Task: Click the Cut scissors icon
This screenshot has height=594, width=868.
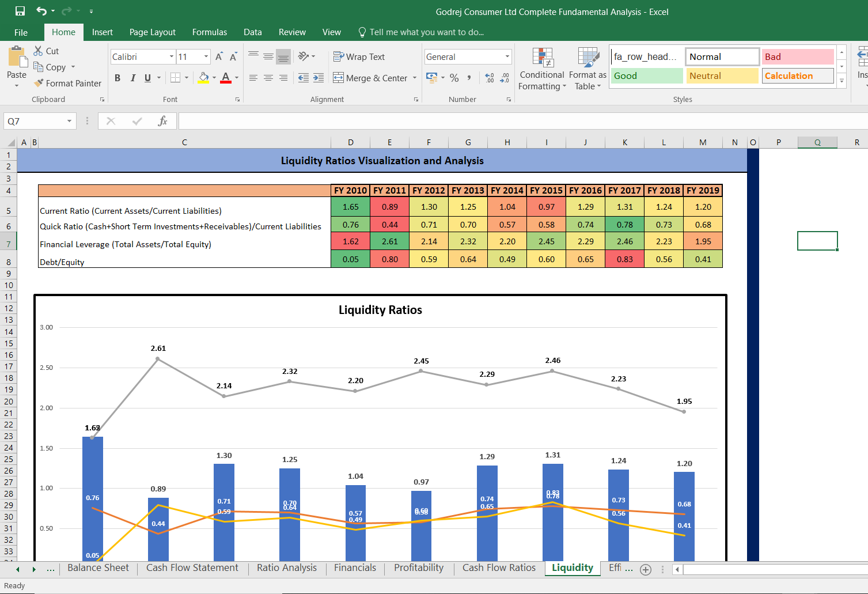Action: pos(39,51)
